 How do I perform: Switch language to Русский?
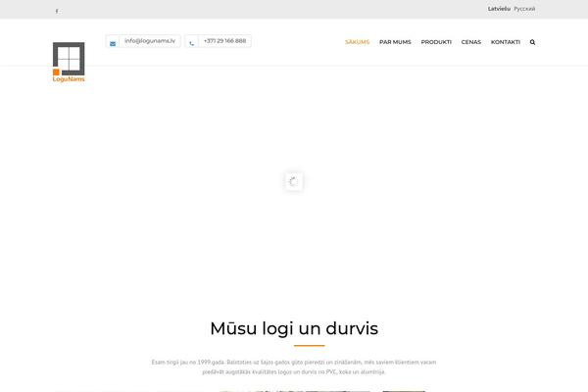524,9
